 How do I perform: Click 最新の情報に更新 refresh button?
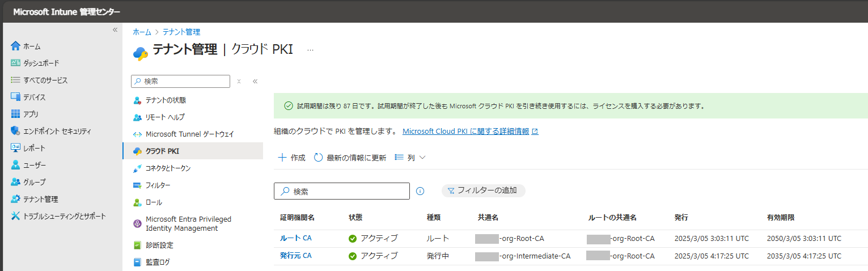click(x=350, y=158)
